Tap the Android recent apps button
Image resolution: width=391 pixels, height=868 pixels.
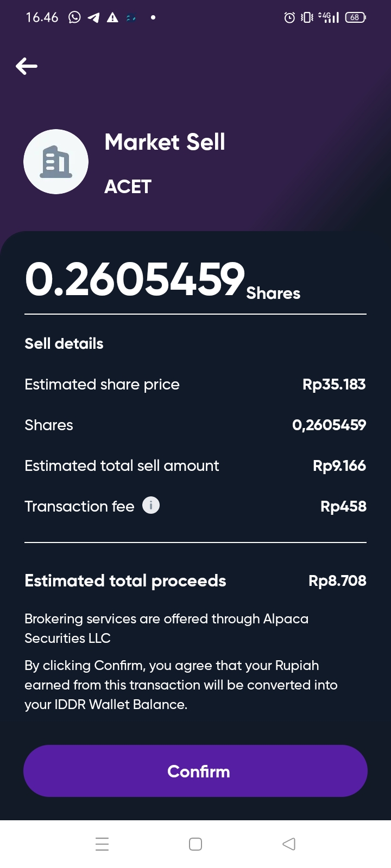(102, 844)
